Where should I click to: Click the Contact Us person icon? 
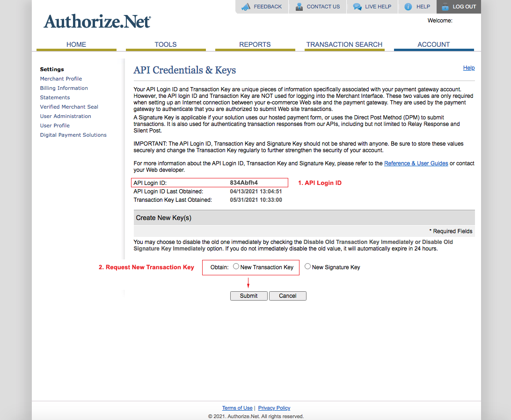click(299, 7)
